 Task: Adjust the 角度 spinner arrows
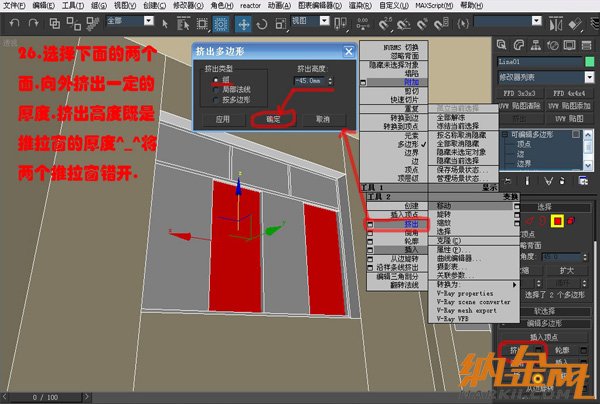coord(585,257)
